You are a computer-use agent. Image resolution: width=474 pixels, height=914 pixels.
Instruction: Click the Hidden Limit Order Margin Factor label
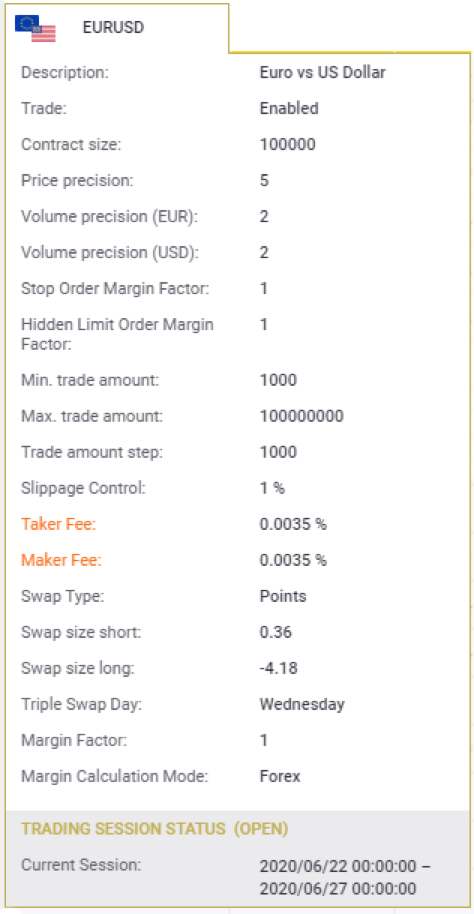(117, 334)
